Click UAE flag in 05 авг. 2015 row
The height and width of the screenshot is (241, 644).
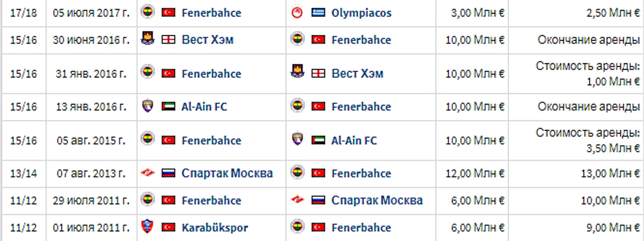[318, 140]
